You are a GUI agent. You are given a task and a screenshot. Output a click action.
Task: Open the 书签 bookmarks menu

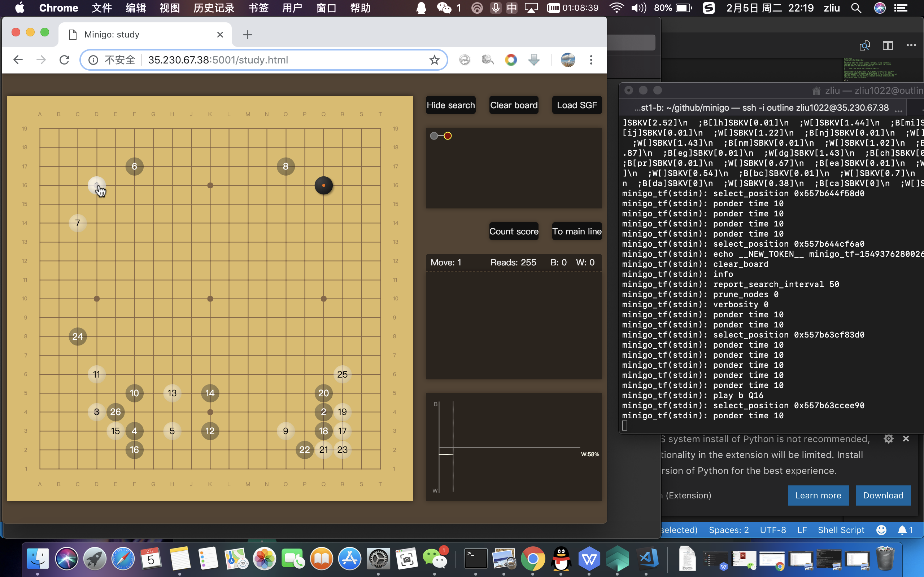(258, 8)
